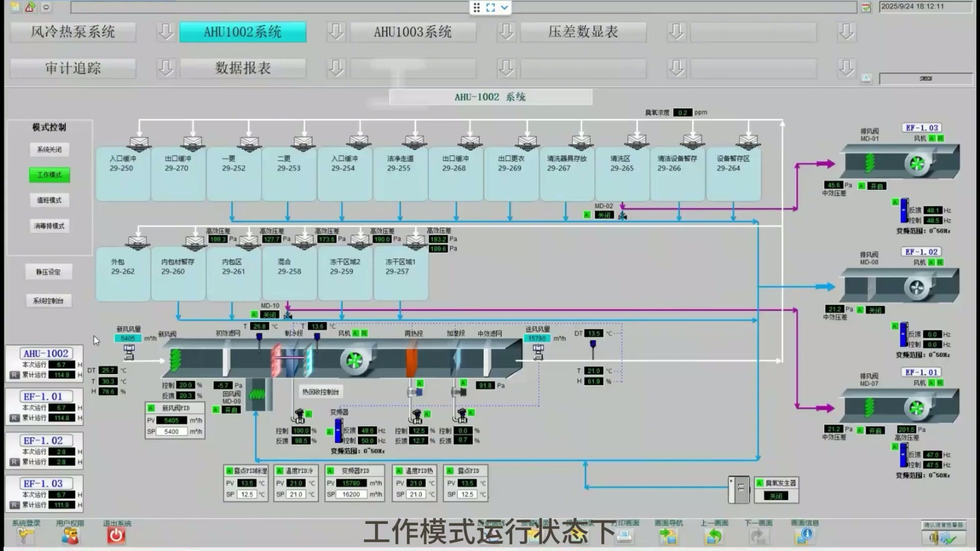Click the 画面导航 navigation icon
Image resolution: width=980 pixels, height=551 pixels.
coord(668,536)
